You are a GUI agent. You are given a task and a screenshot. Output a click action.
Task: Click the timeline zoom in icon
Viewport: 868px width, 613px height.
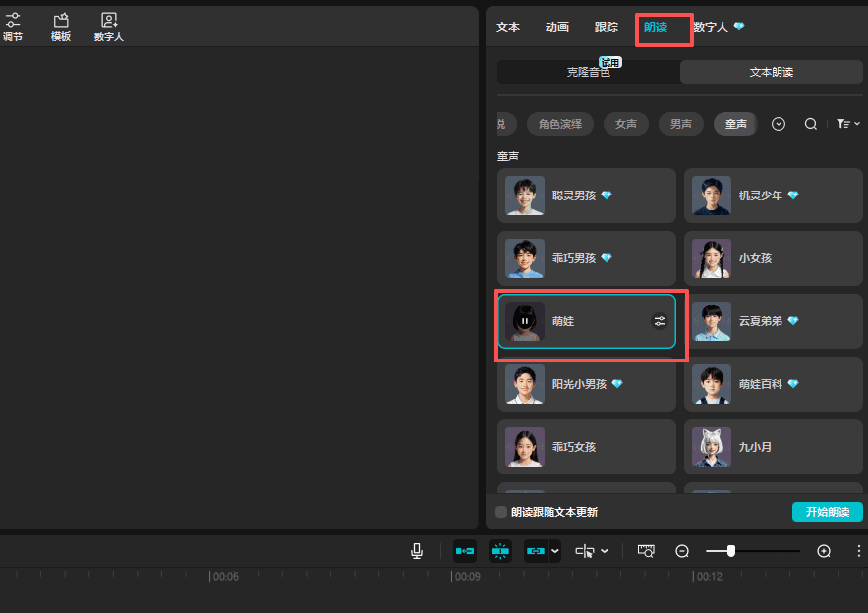pyautogui.click(x=824, y=551)
